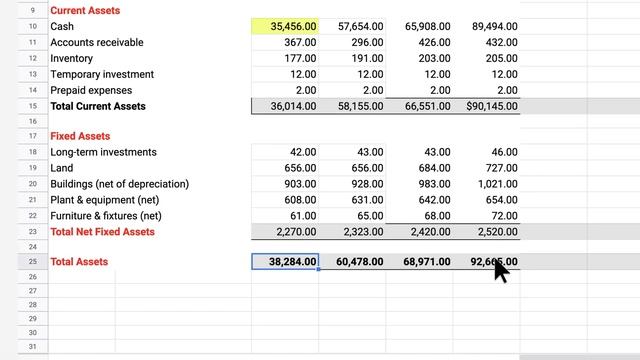Screen dimensions: 640x360
Task: Select Buildings (net of depreciation) label
Action: point(120,184)
